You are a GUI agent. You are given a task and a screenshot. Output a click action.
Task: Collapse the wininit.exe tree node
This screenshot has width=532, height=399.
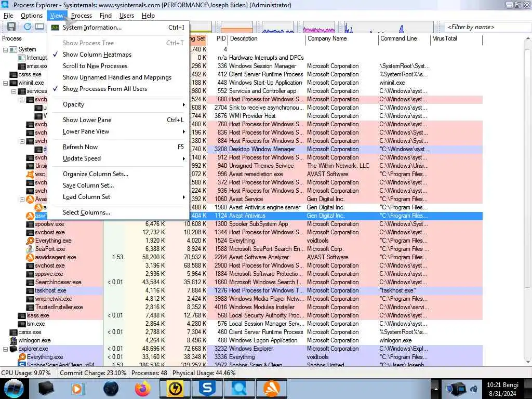click(5, 83)
